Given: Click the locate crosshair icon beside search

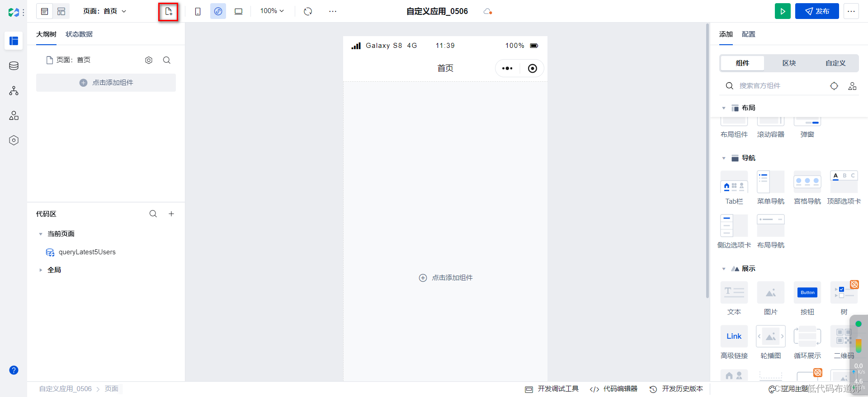Looking at the screenshot, I should click(834, 86).
